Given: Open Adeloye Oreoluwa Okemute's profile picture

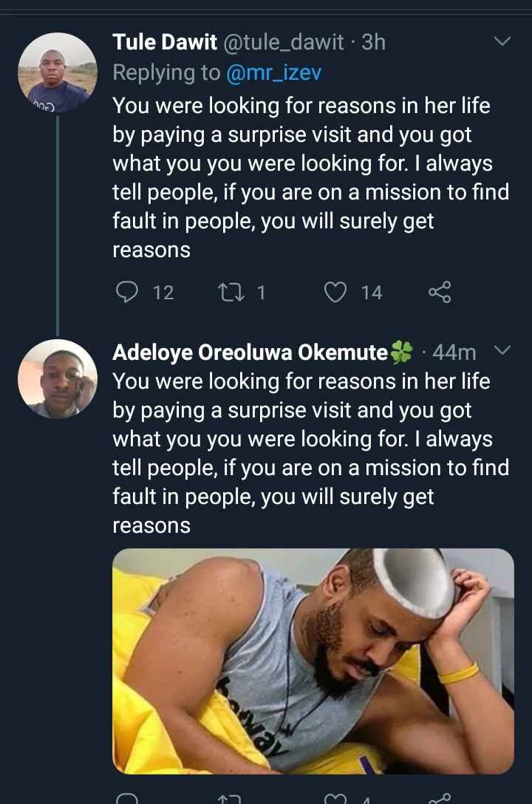Looking at the screenshot, I should (58, 379).
